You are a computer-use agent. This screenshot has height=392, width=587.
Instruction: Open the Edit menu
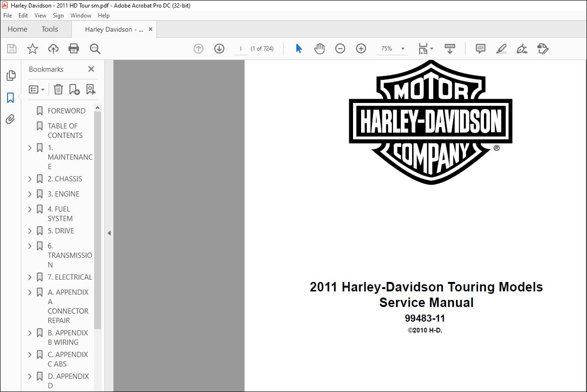(23, 16)
